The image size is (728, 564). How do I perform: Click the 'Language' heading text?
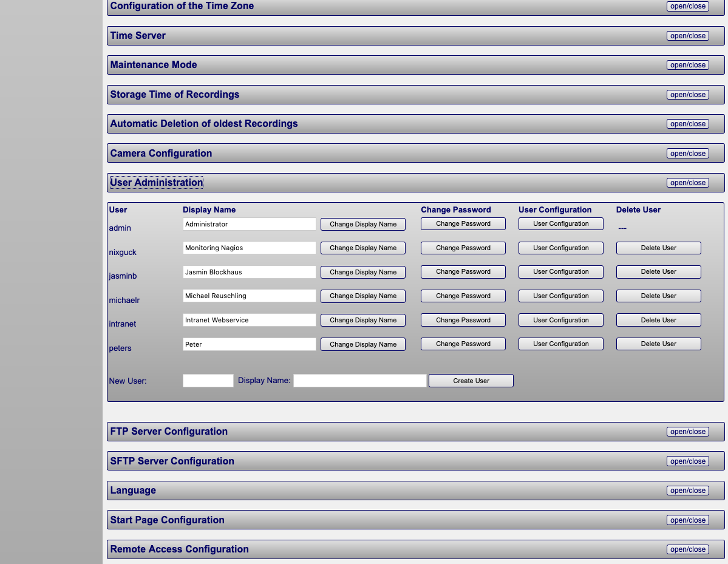click(x=133, y=490)
